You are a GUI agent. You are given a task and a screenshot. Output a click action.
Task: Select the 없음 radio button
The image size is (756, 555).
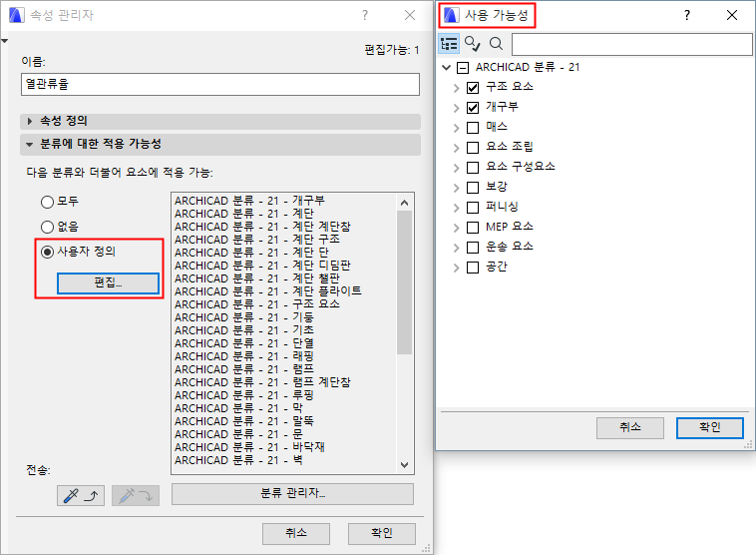[47, 227]
